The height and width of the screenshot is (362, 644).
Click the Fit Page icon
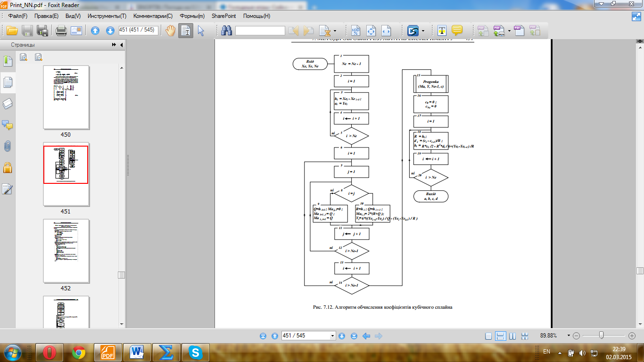(x=372, y=31)
